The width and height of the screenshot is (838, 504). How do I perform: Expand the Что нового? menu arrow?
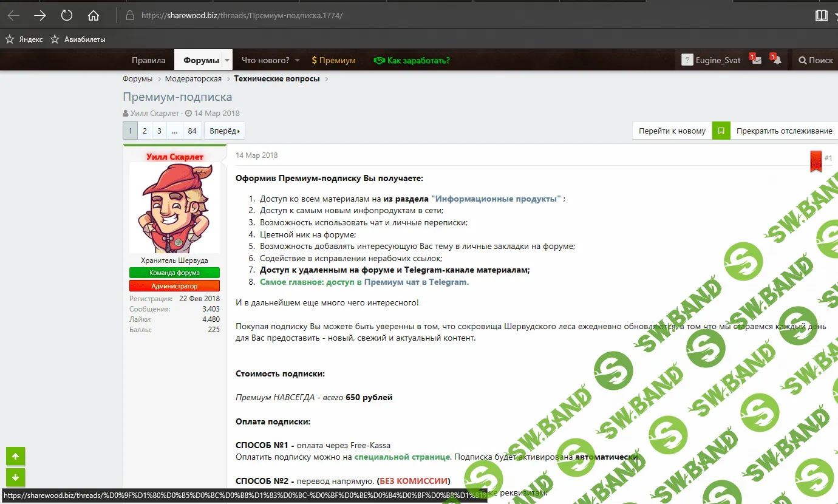(x=298, y=60)
